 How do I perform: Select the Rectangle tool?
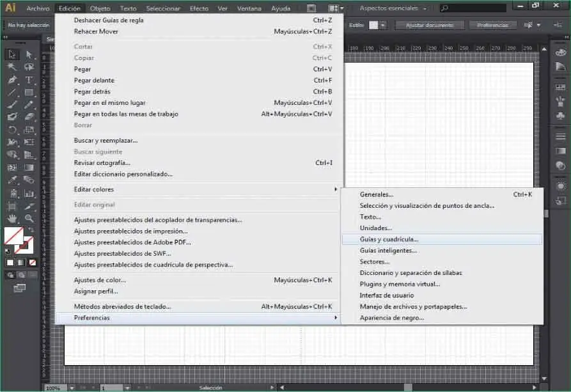point(29,92)
